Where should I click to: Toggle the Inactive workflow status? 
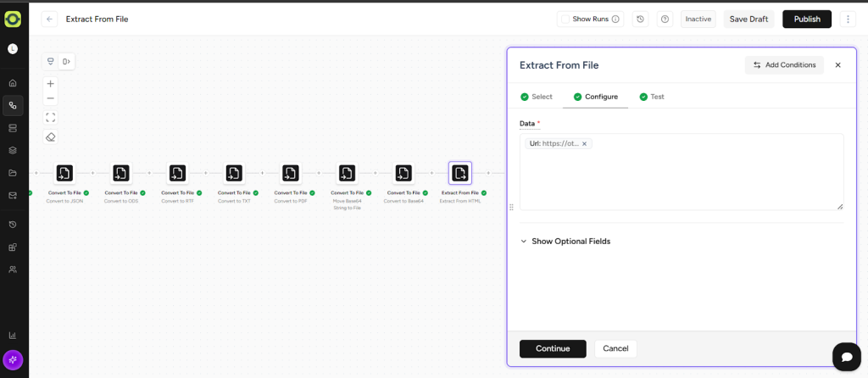click(x=698, y=19)
